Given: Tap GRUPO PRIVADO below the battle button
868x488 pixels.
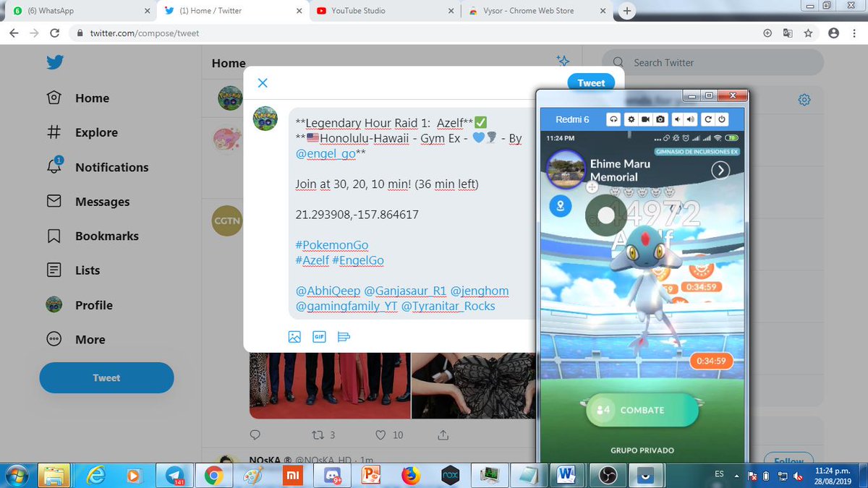Looking at the screenshot, I should (642, 450).
